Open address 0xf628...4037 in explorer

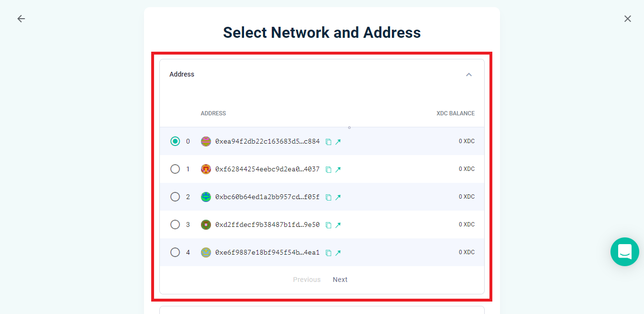(338, 169)
